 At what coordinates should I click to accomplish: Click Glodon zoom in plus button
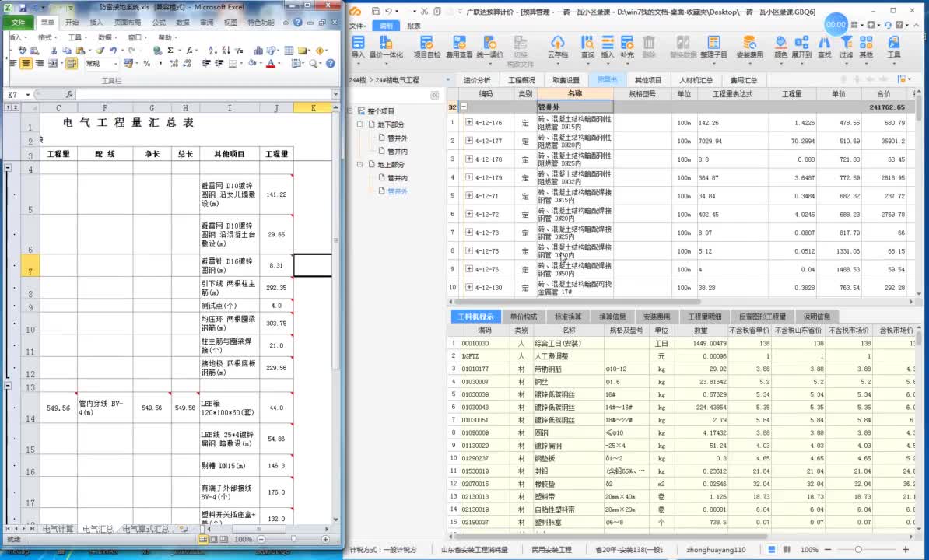point(906,549)
